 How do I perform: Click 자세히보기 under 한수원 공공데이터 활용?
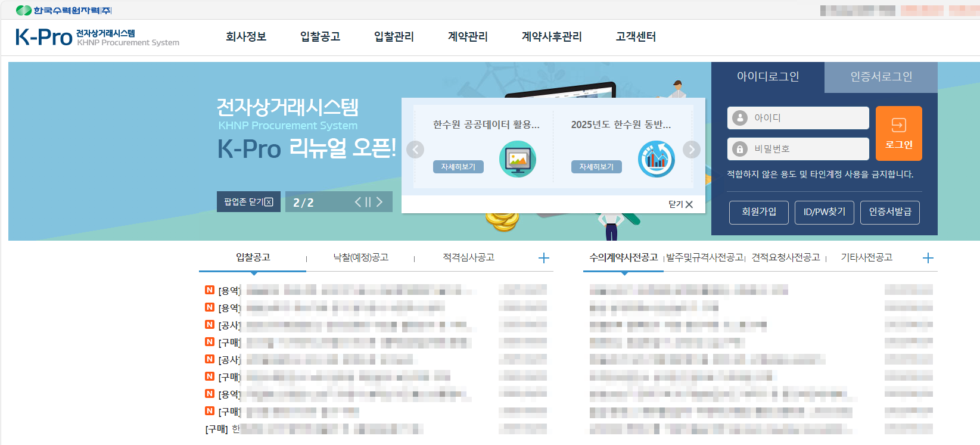tap(458, 167)
